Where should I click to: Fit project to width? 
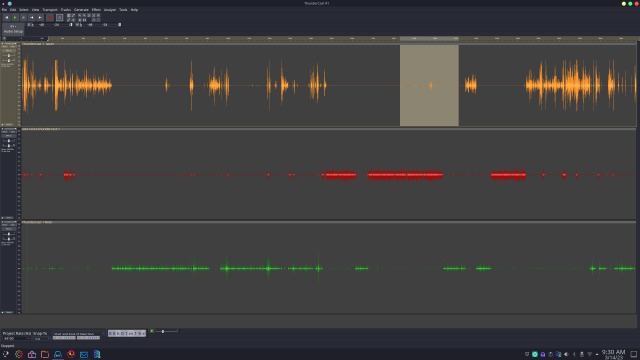93,16
